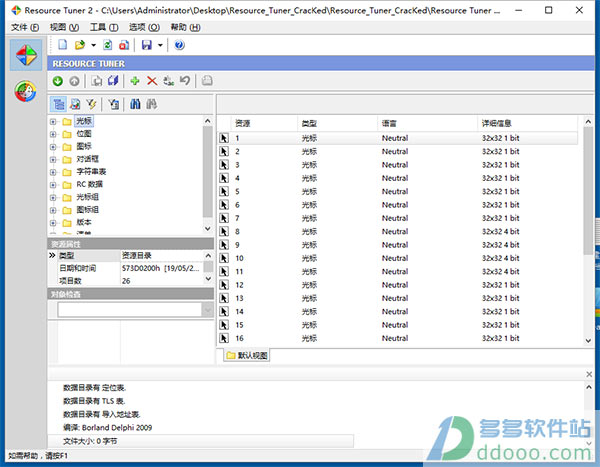
Task: Select the 日期和时间 property row
Action: pos(130,268)
